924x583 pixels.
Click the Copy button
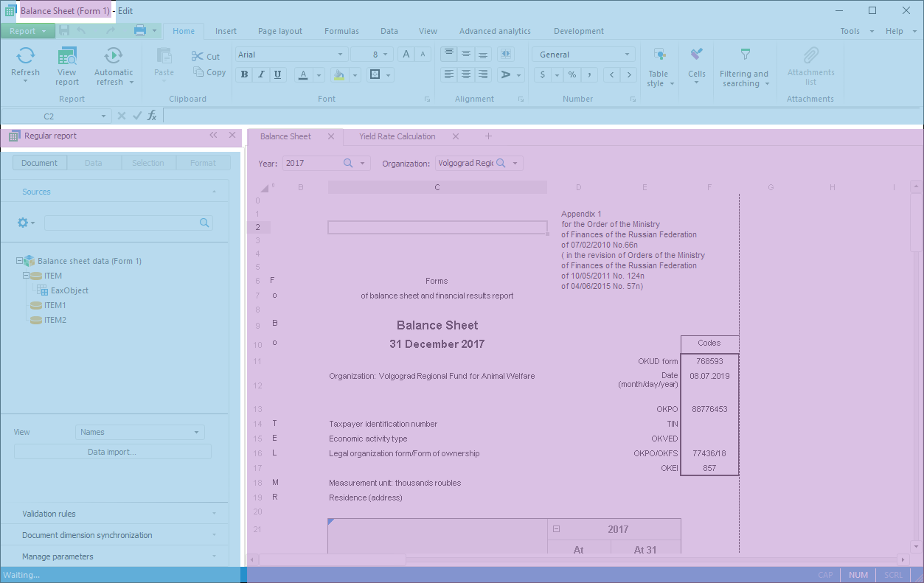(209, 72)
